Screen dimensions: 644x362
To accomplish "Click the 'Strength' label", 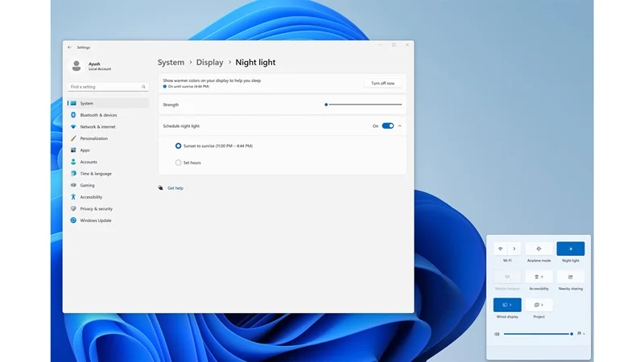I will [171, 105].
